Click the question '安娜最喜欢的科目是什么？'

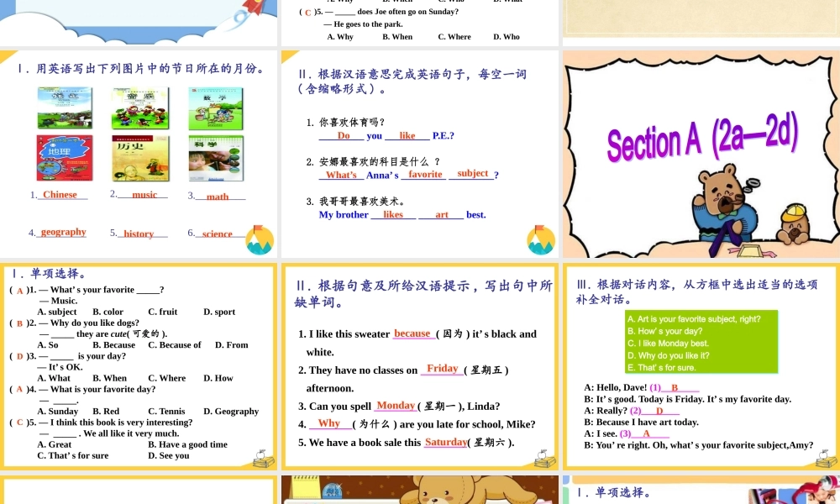pyautogui.click(x=373, y=161)
